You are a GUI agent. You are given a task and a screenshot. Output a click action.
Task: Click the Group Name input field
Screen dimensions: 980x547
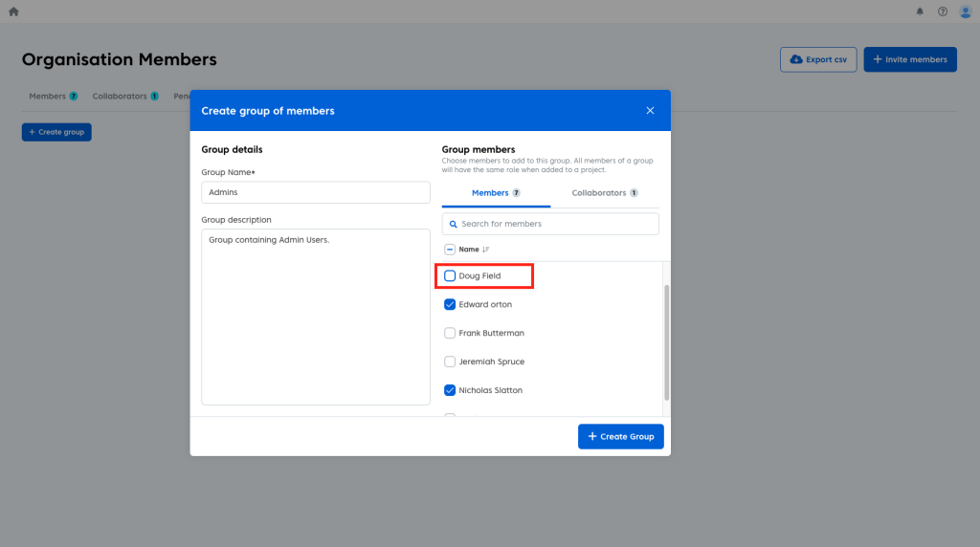click(316, 192)
